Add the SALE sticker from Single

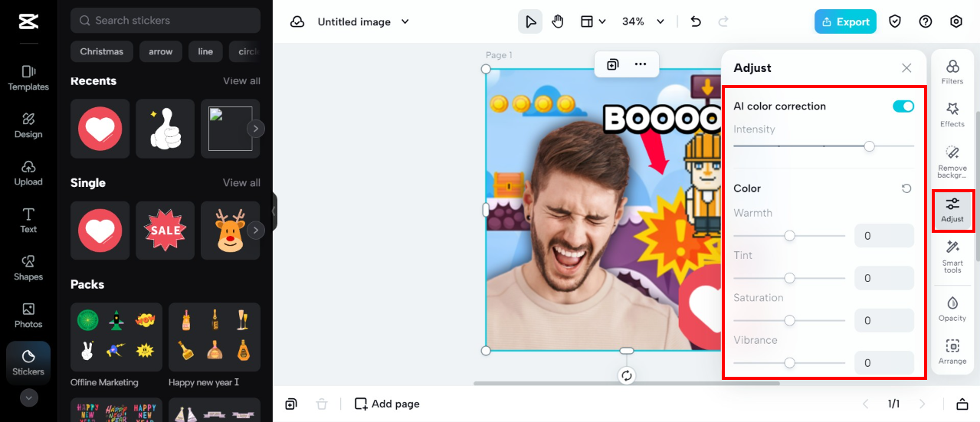[165, 230]
